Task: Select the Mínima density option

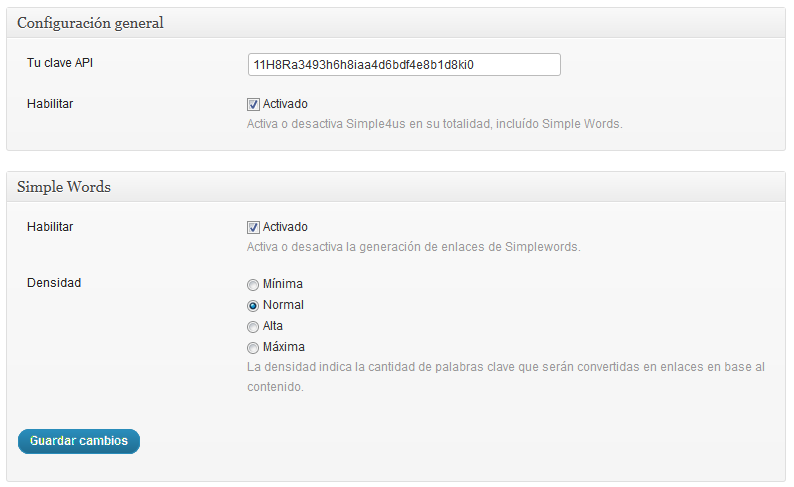Action: [253, 285]
